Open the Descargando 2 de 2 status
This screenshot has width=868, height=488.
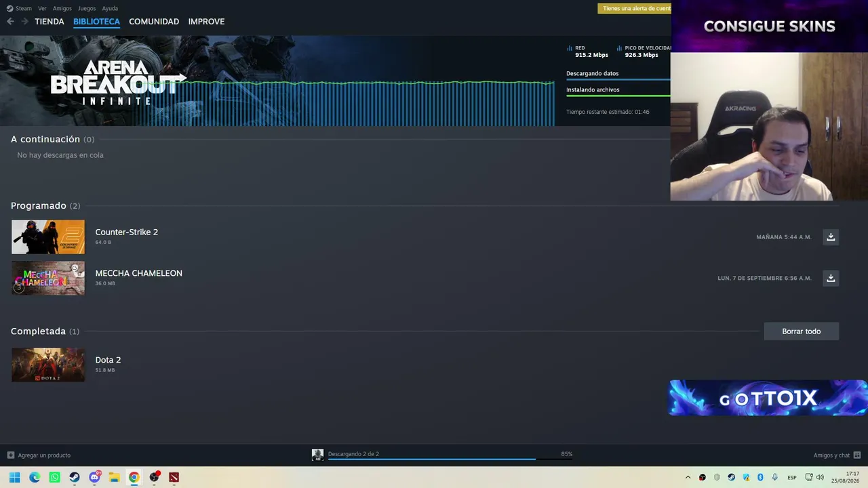(x=353, y=454)
